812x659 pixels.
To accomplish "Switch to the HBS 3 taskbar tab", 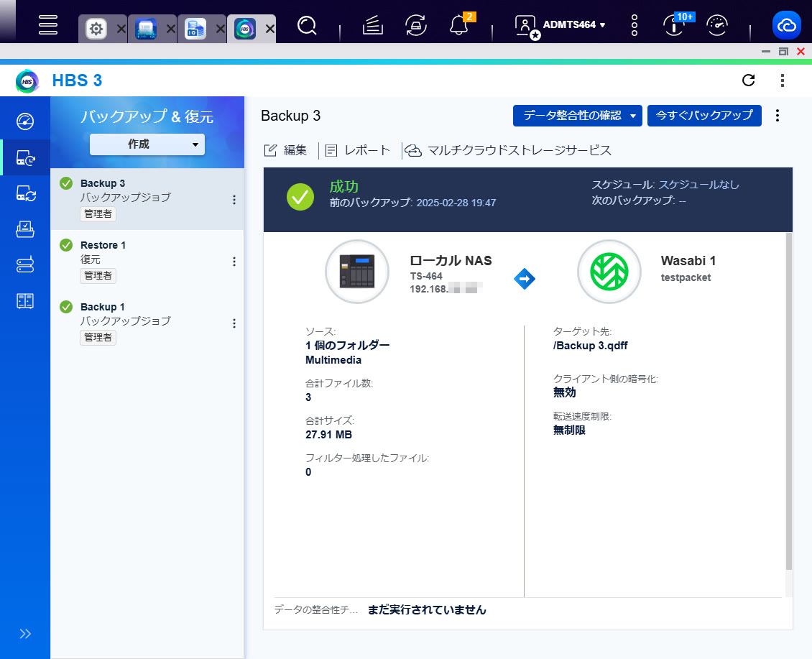I will point(245,29).
